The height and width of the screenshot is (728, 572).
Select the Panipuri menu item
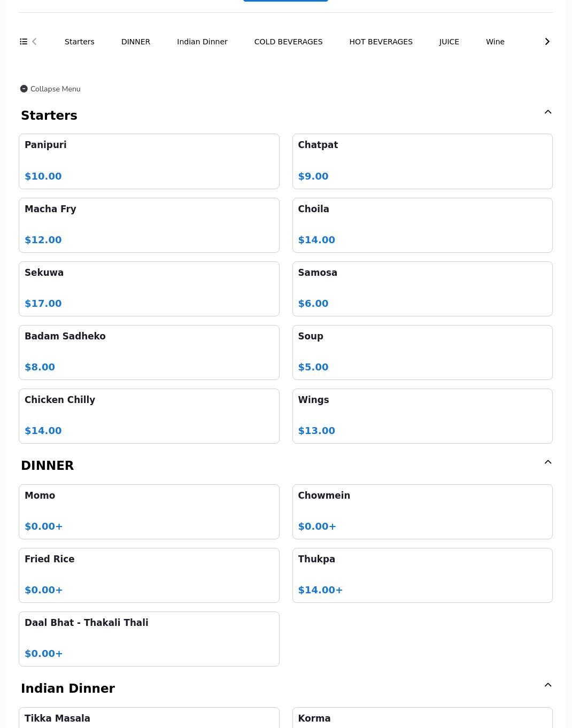[x=149, y=161]
